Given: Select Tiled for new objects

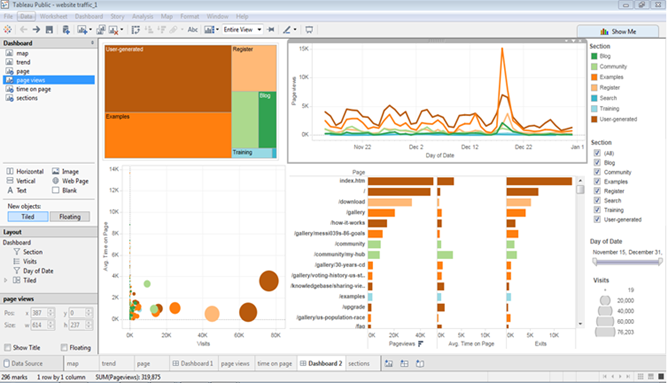Looking at the screenshot, I should click(28, 216).
